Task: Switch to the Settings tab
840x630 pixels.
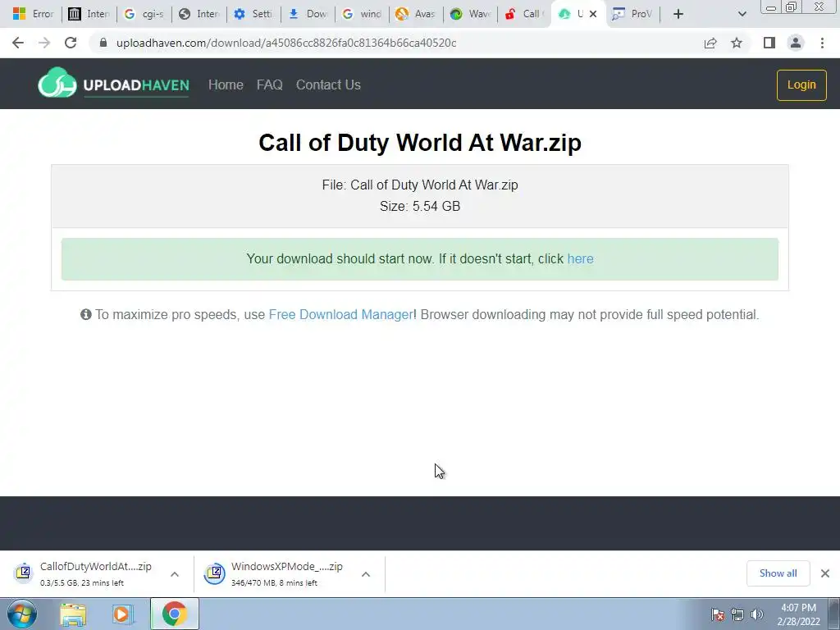Action: click(253, 14)
